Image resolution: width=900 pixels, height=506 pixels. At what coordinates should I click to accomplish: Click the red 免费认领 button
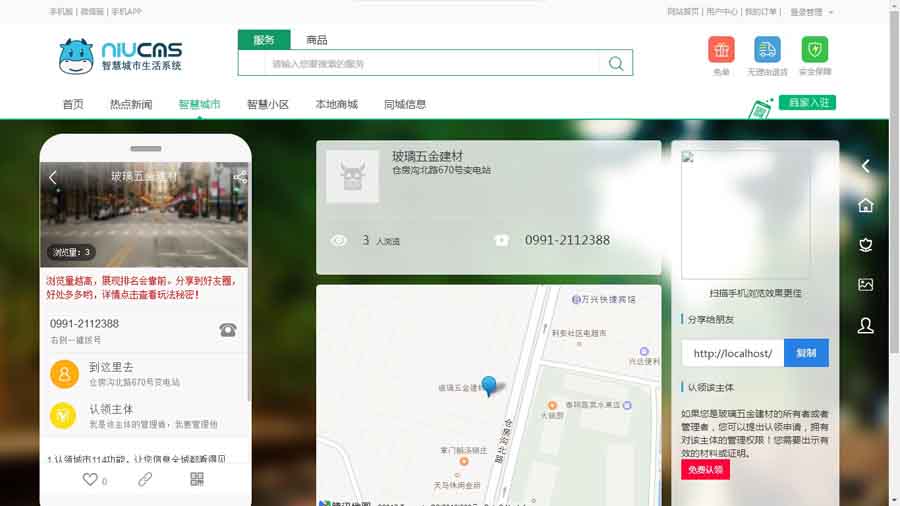point(705,470)
